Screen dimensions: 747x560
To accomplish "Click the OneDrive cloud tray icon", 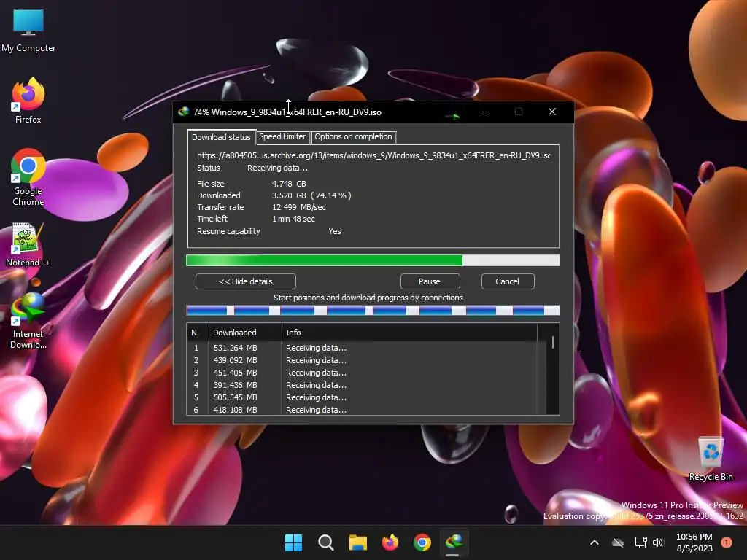I will [x=618, y=542].
